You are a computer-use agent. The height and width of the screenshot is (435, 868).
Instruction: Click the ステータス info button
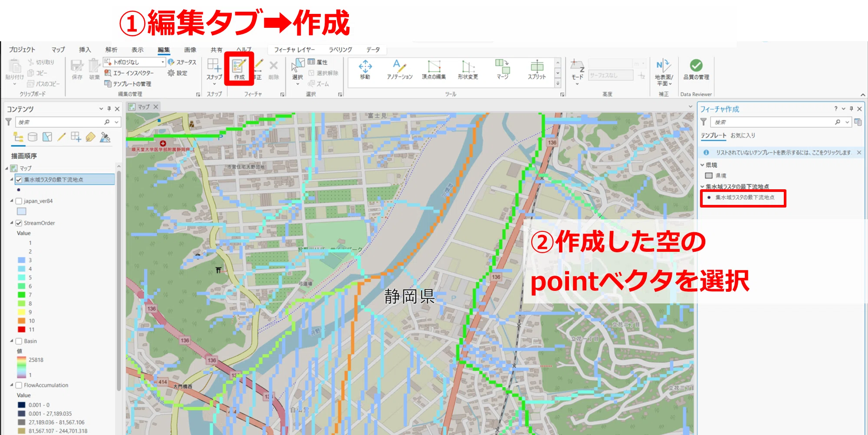click(x=182, y=63)
